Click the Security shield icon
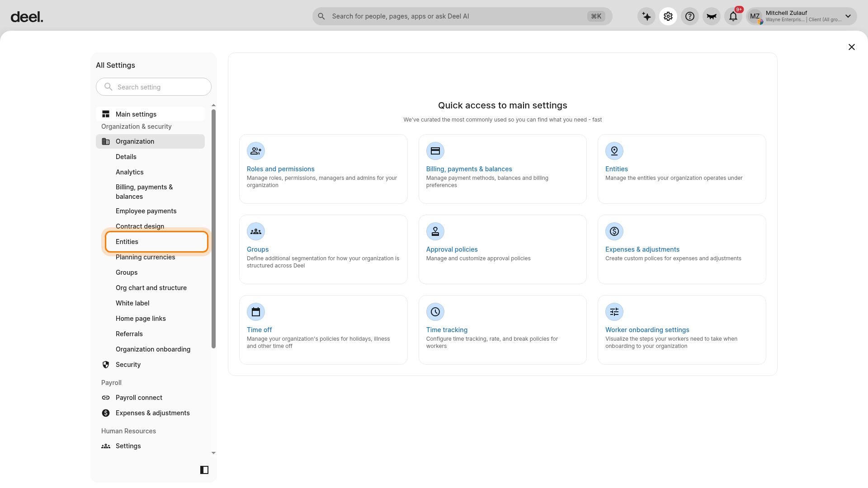The height and width of the screenshot is (488, 868). (106, 365)
